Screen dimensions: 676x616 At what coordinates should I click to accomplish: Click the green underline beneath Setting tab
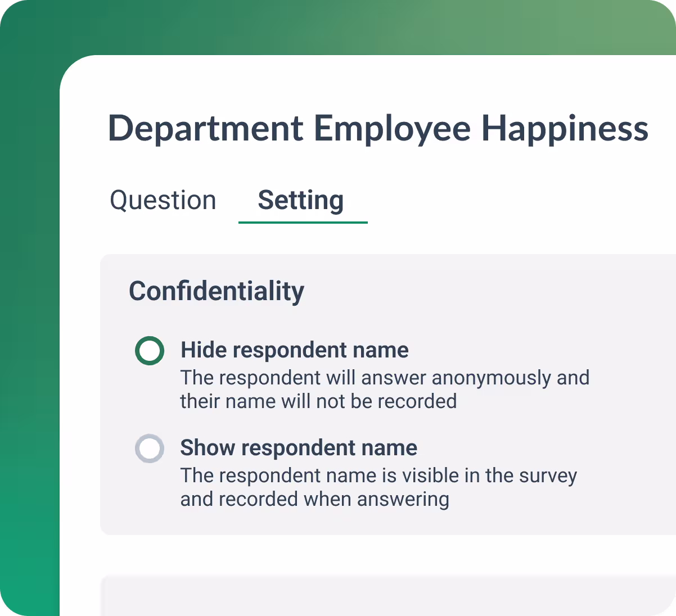(303, 223)
